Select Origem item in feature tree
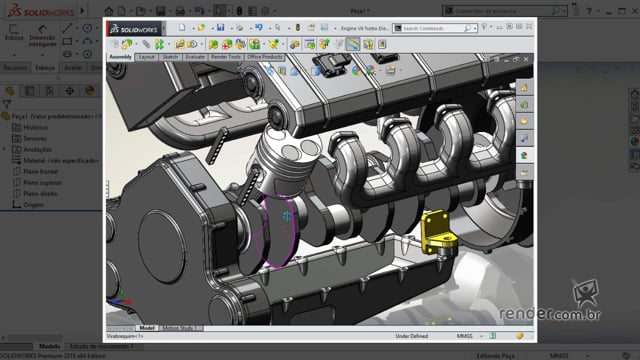 (33, 204)
